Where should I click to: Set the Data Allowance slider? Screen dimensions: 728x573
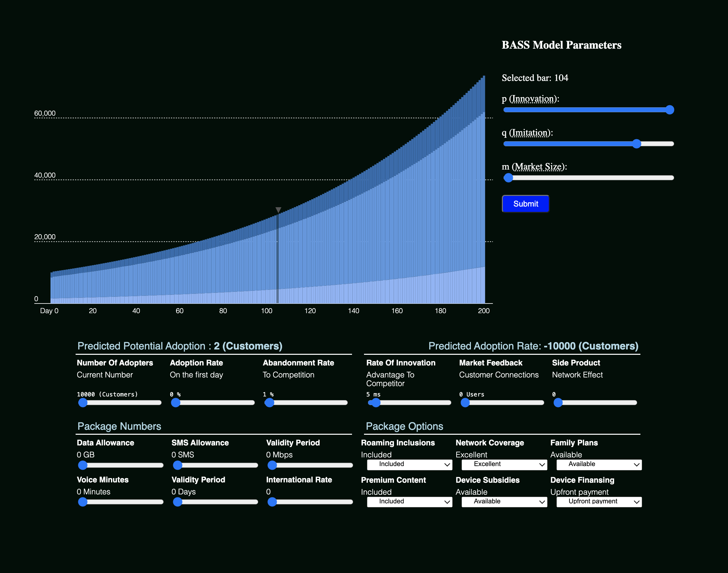point(121,465)
